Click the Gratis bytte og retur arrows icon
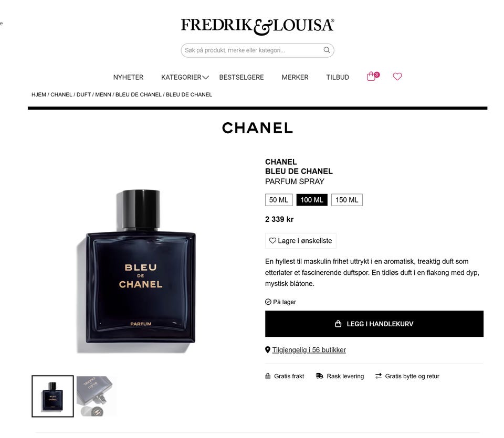 pyautogui.click(x=379, y=376)
